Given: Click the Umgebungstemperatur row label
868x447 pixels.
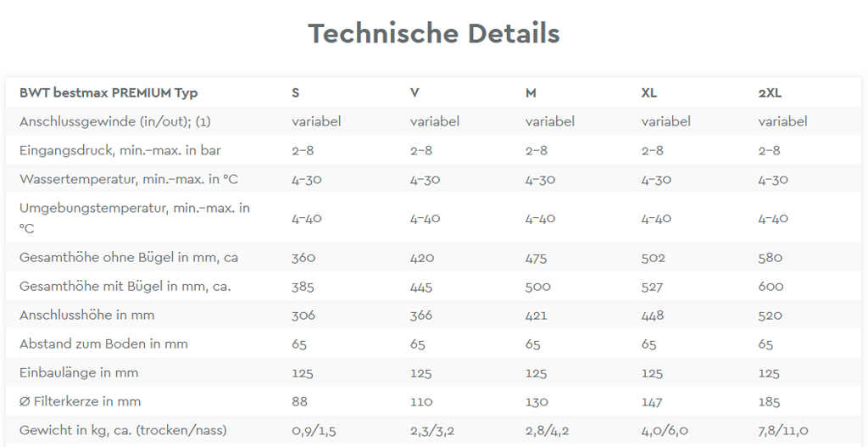Looking at the screenshot, I should point(135,218).
